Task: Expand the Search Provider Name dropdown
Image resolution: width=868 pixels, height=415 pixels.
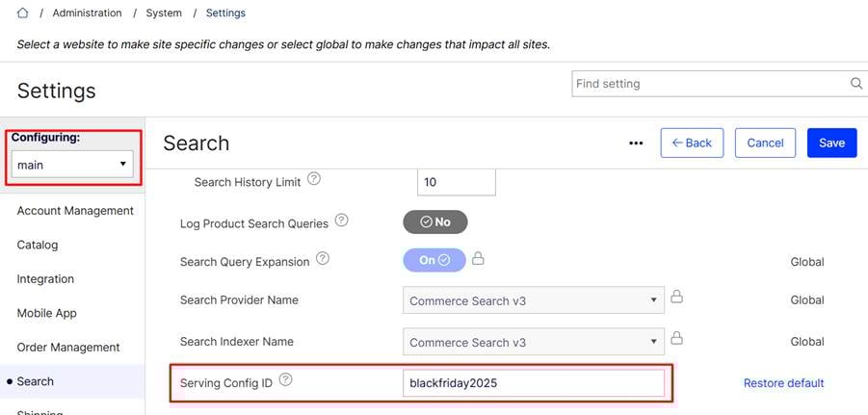Action: click(533, 300)
